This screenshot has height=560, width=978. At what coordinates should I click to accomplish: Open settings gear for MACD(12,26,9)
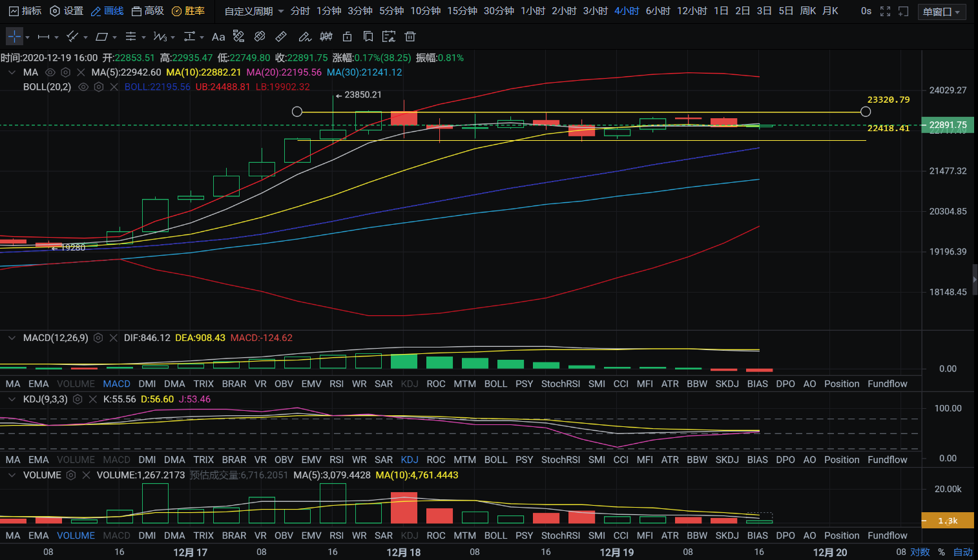pyautogui.click(x=98, y=338)
